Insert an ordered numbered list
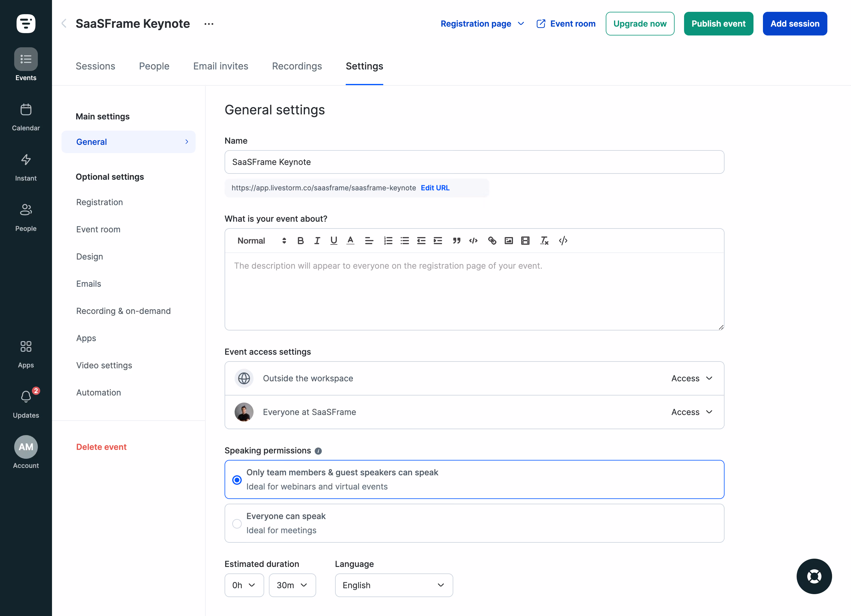Viewport: 851px width, 616px height. pyautogui.click(x=388, y=241)
